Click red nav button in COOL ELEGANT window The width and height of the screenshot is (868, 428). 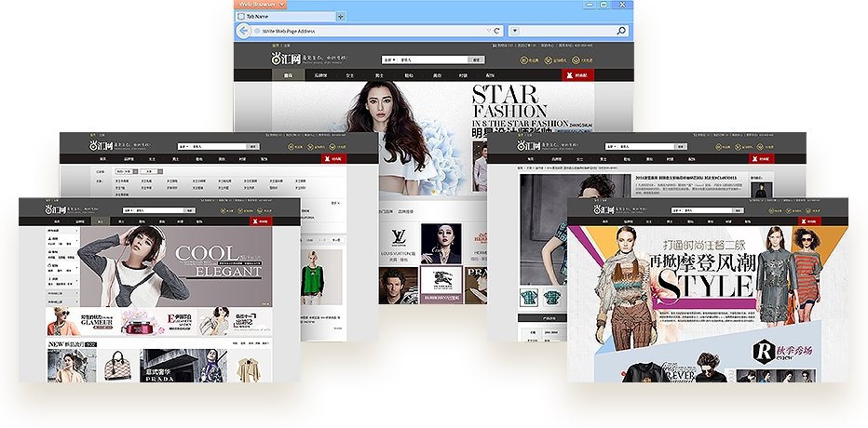[x=262, y=221]
